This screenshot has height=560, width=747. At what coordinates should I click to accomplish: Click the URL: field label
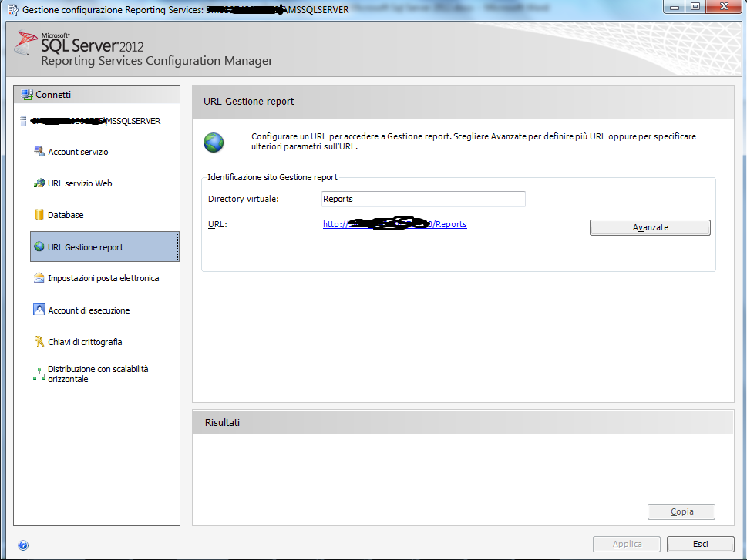(x=217, y=224)
